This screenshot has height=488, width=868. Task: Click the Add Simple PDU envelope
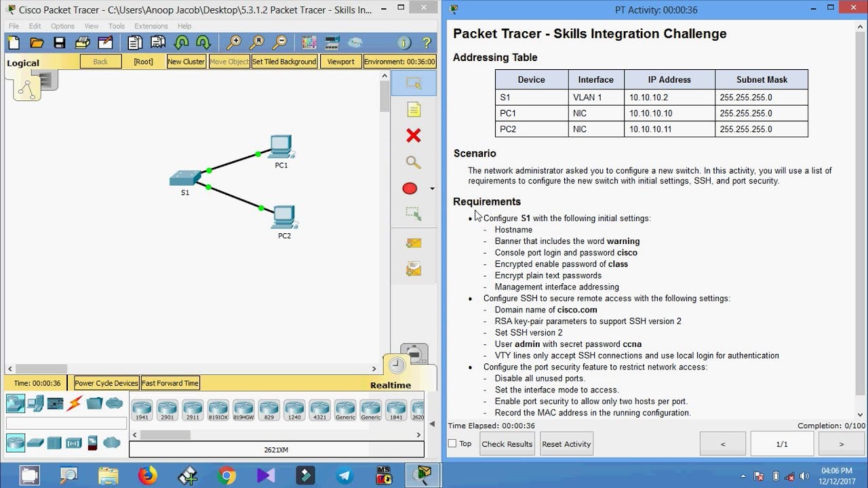coord(413,243)
